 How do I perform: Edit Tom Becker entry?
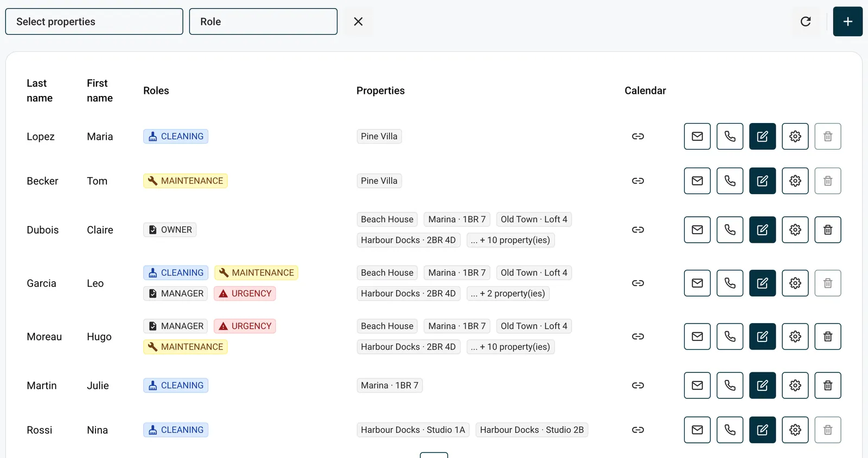click(x=762, y=181)
